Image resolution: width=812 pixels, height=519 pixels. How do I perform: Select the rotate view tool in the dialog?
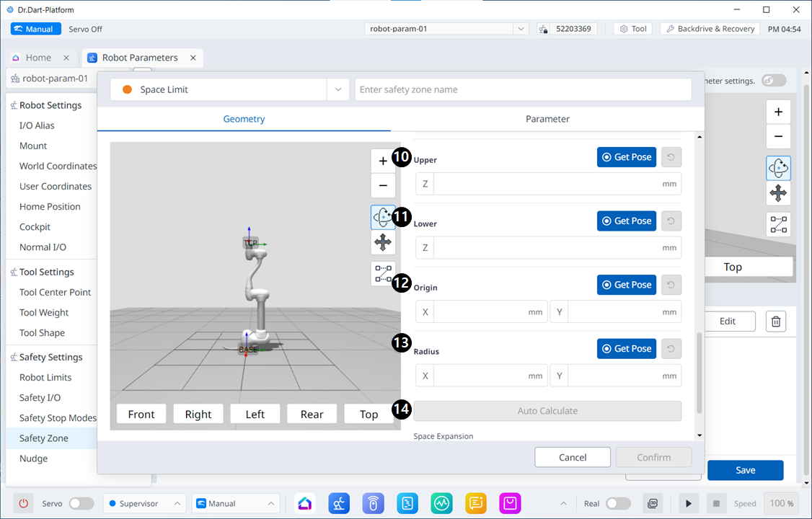tap(383, 218)
